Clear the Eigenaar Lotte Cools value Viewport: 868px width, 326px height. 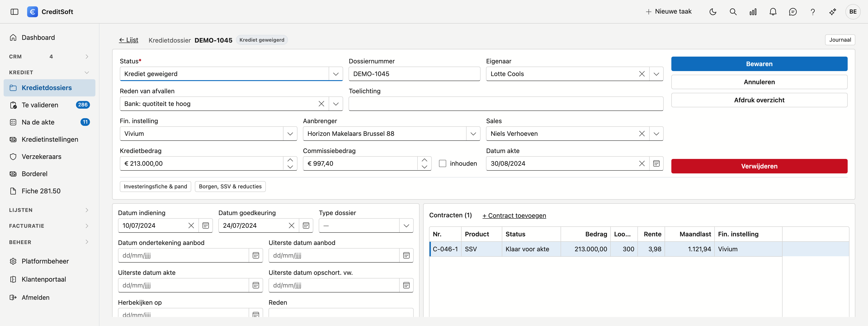coord(642,74)
